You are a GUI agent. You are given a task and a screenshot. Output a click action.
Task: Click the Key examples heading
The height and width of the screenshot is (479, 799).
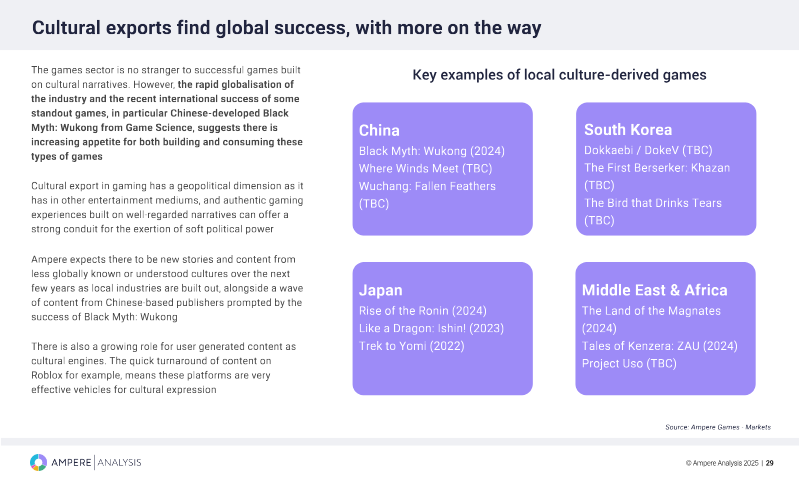coord(560,75)
